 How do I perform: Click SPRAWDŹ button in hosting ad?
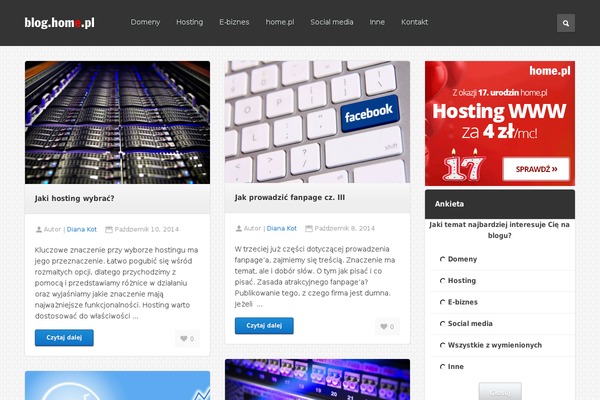point(536,169)
